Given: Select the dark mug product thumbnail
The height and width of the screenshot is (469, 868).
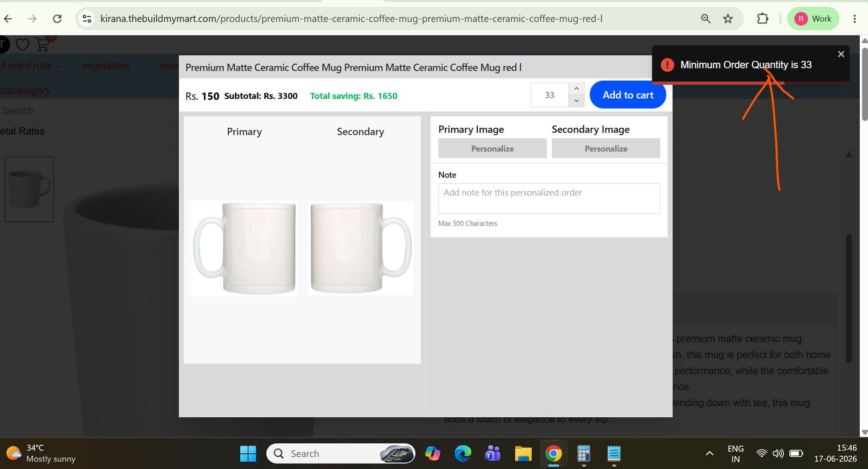Looking at the screenshot, I should pyautogui.click(x=29, y=189).
